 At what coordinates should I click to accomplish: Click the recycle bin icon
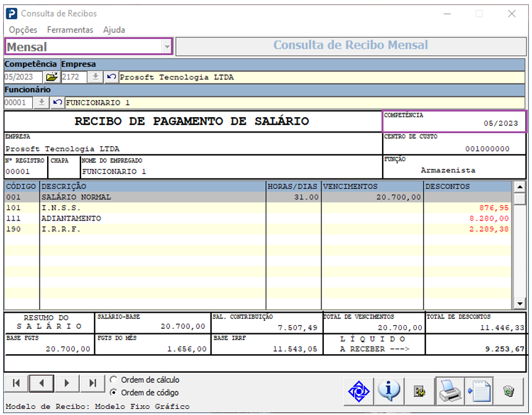tap(508, 391)
